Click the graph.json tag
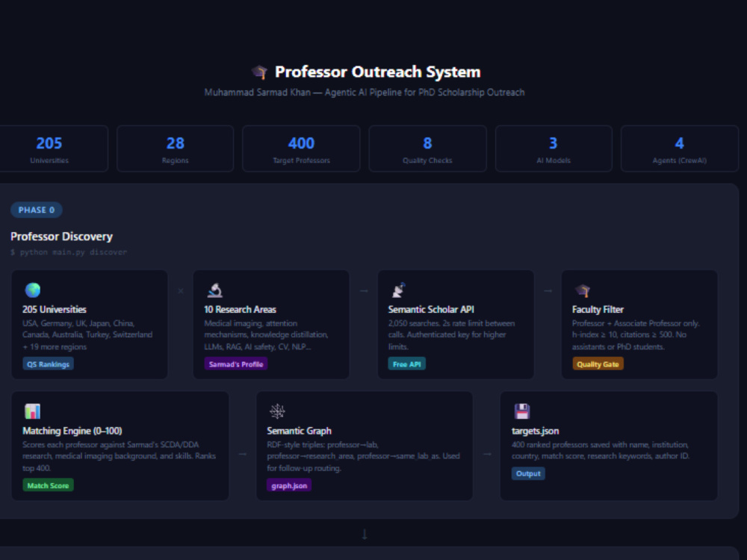The image size is (747, 560). [289, 485]
